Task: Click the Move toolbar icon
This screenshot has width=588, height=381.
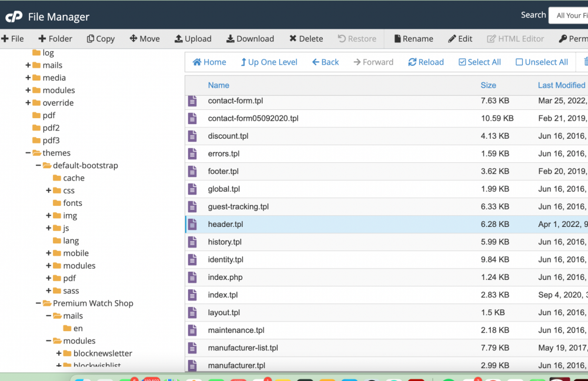Action: pyautogui.click(x=145, y=38)
